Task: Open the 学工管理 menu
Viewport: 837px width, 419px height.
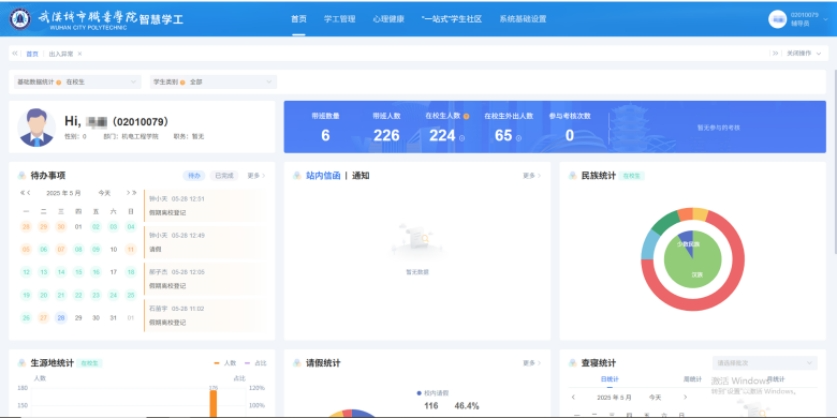Action: (340, 19)
